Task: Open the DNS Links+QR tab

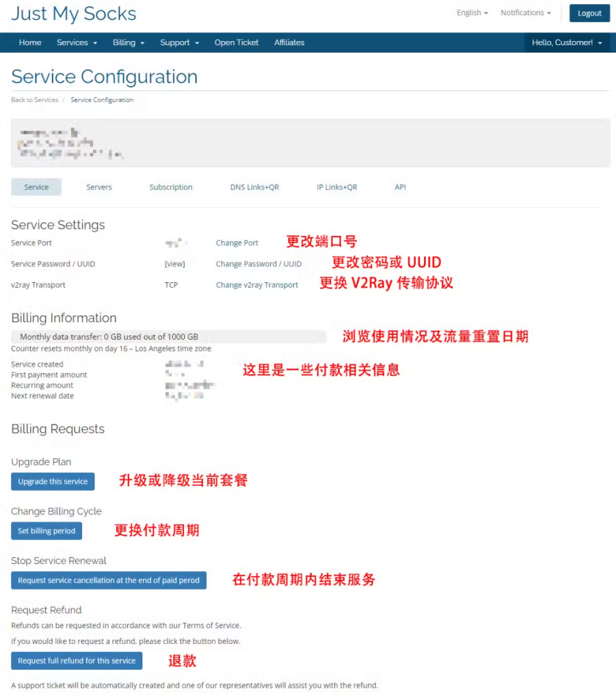Action: [254, 187]
